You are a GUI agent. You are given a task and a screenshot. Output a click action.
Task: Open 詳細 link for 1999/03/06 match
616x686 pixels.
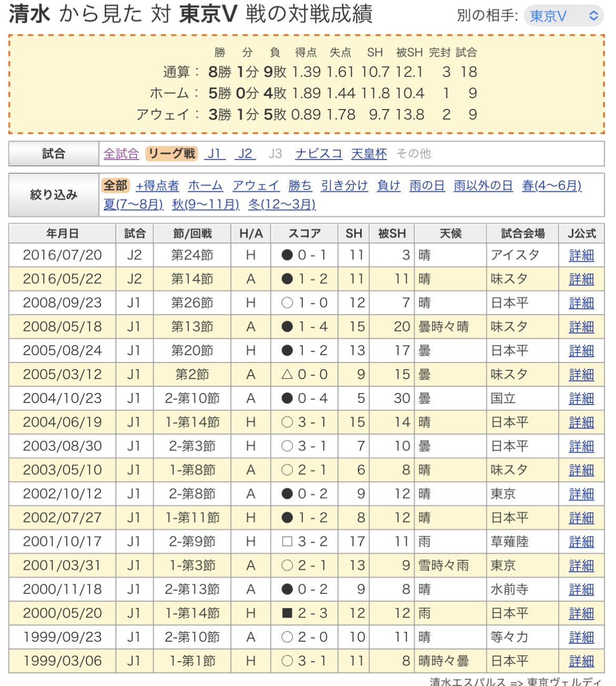[581, 661]
